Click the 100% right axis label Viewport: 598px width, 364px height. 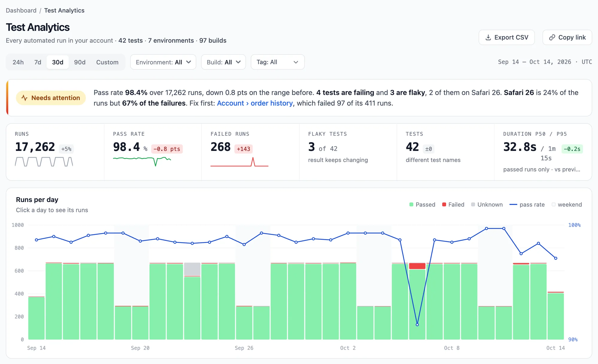pos(574,225)
